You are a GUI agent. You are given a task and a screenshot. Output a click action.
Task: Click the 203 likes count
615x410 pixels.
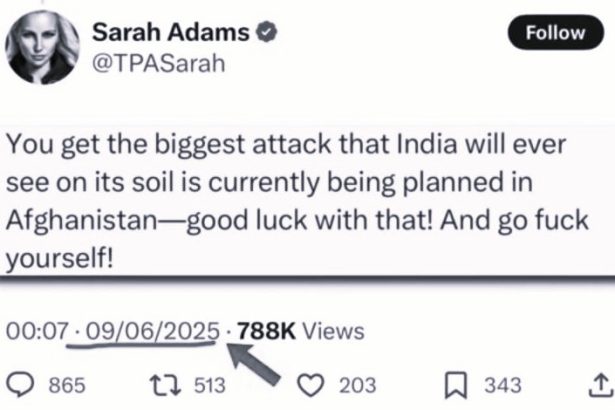tap(357, 385)
